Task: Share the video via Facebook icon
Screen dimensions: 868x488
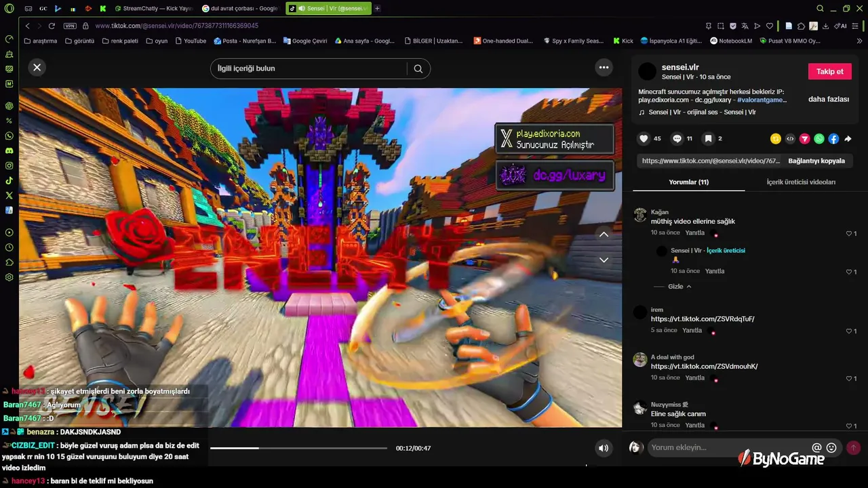Action: (x=833, y=139)
